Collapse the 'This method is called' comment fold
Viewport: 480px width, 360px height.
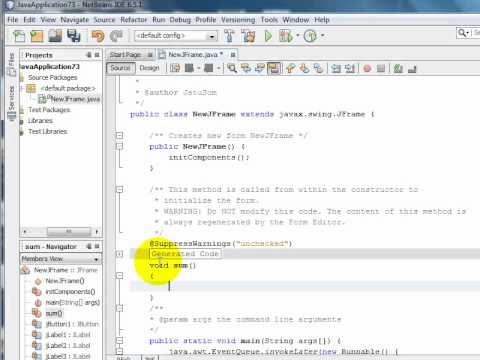(119, 189)
